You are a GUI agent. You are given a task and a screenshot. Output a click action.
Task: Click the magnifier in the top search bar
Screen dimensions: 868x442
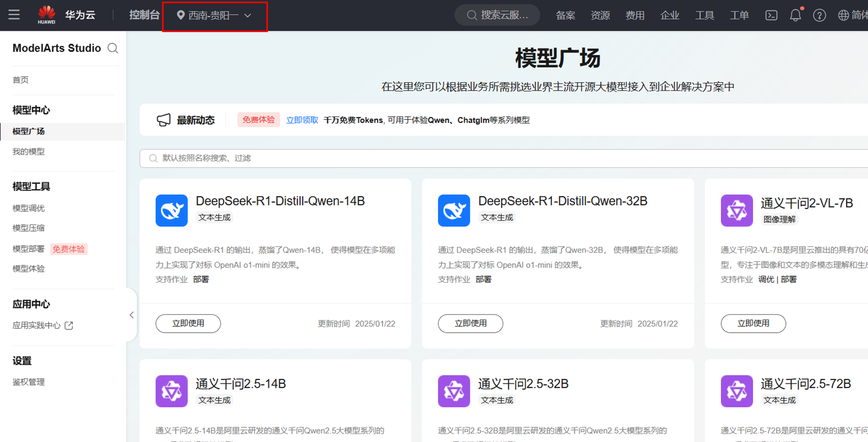point(472,15)
